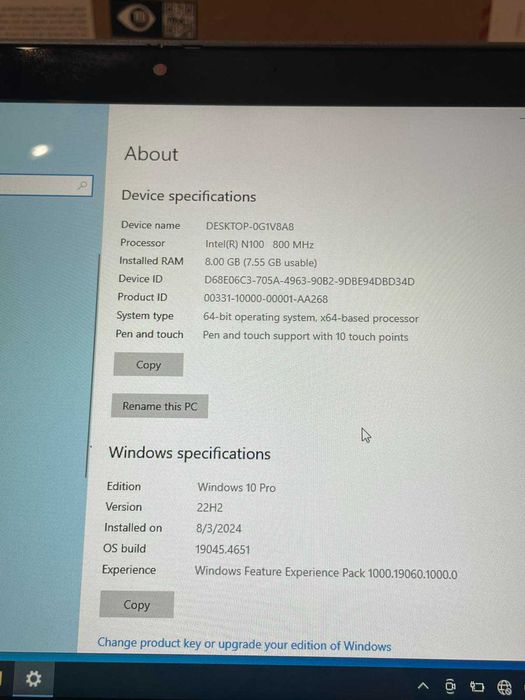Viewport: 525px width, 700px height.
Task: Select edition value Windows 10 Pro
Action: [x=237, y=488]
